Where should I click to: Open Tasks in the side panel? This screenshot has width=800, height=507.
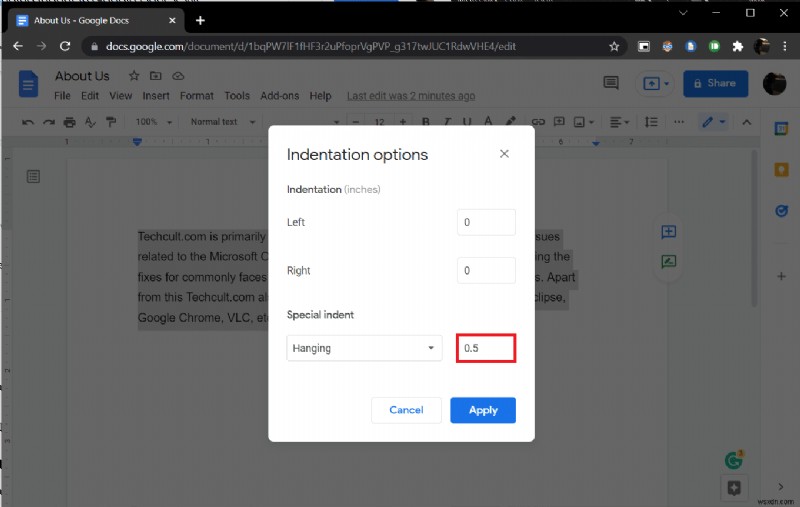click(781, 211)
